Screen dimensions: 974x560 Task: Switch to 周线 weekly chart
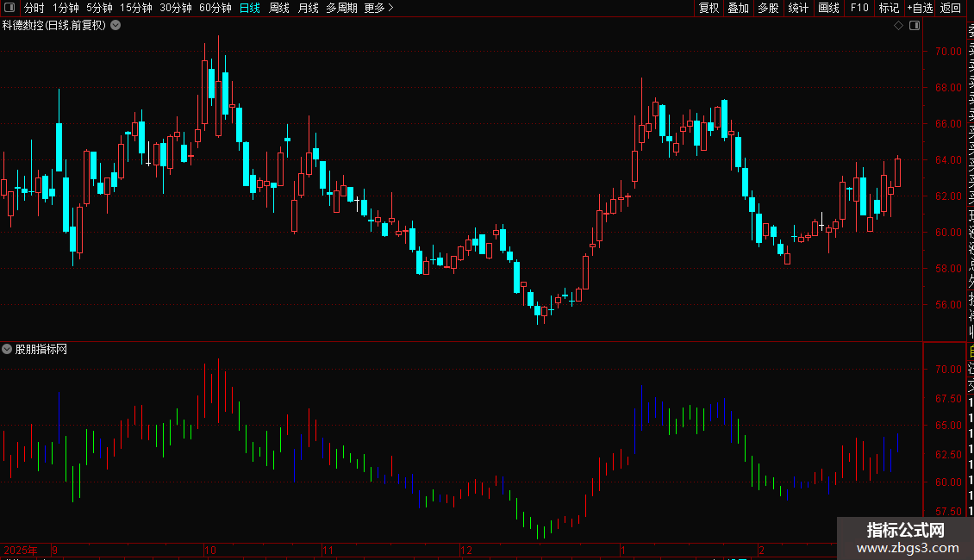pyautogui.click(x=279, y=8)
